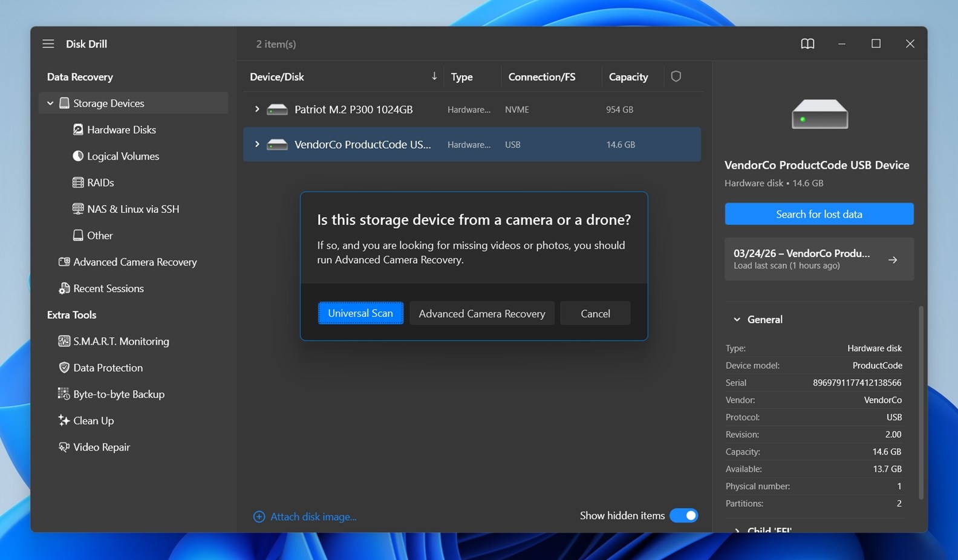The image size is (958, 560).
Task: Choose Advanced Camera Recovery in the dialog
Action: coord(482,313)
